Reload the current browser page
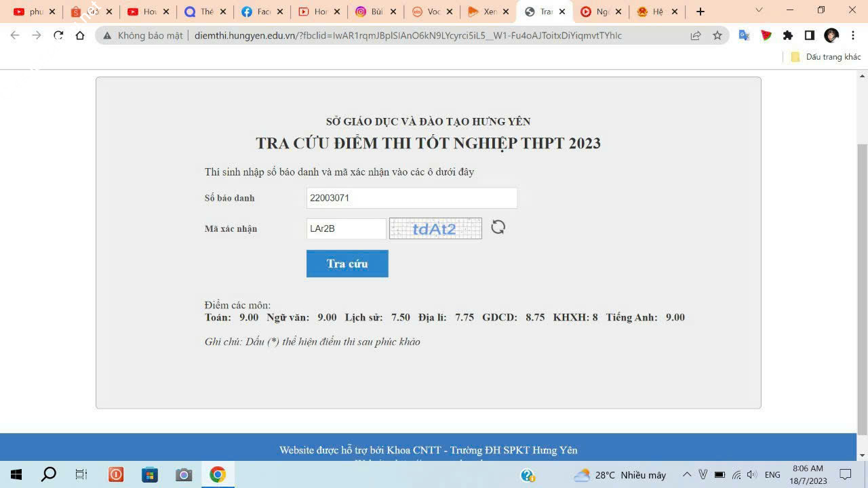Screen dimensions: 868x488 click(58, 36)
